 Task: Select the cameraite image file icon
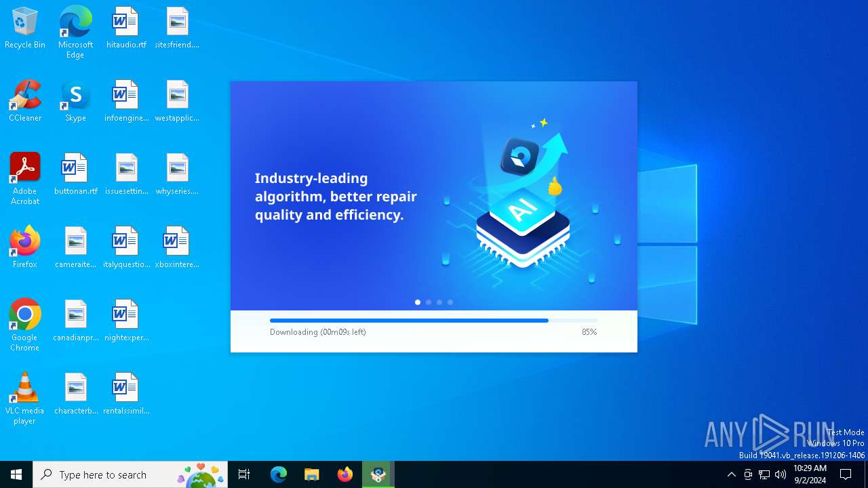coord(75,248)
